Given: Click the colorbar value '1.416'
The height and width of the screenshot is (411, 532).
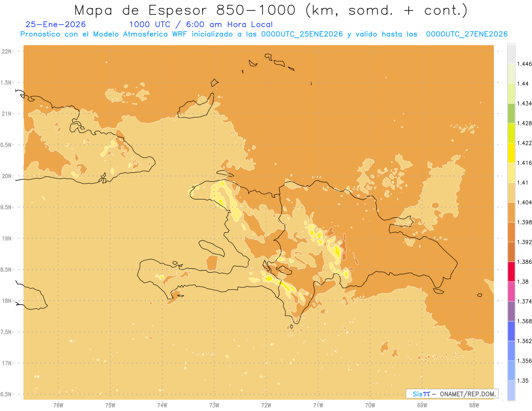Looking at the screenshot, I should tap(524, 163).
